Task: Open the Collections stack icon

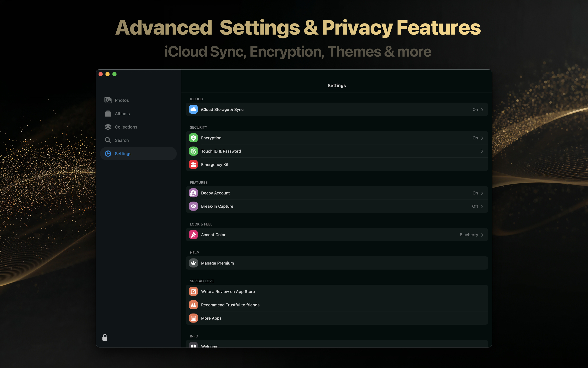Action: coord(108,127)
